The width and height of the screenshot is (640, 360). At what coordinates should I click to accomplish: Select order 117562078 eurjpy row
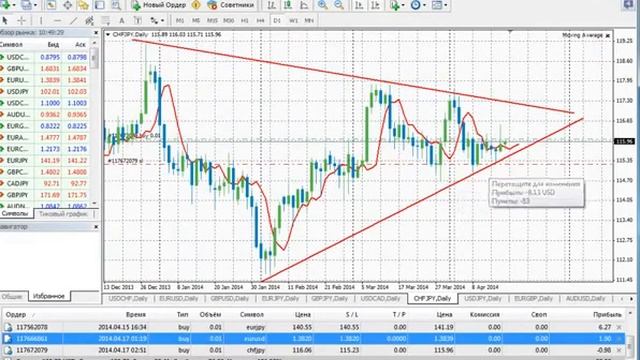(313, 327)
